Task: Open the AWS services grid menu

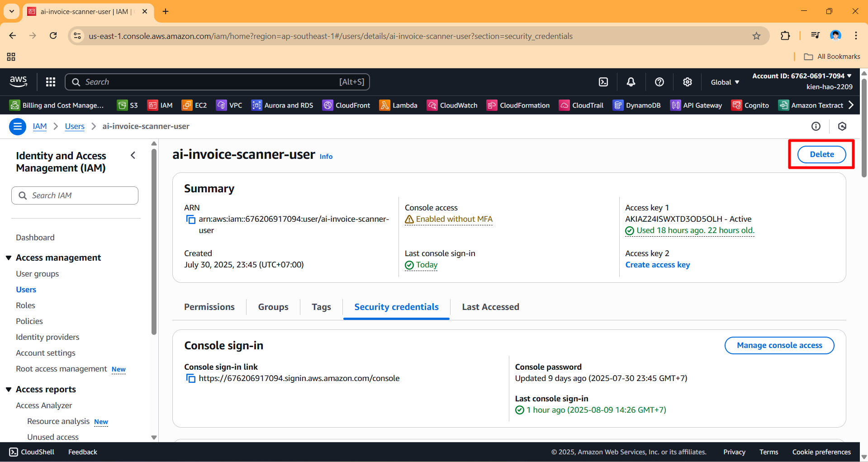Action: [50, 82]
